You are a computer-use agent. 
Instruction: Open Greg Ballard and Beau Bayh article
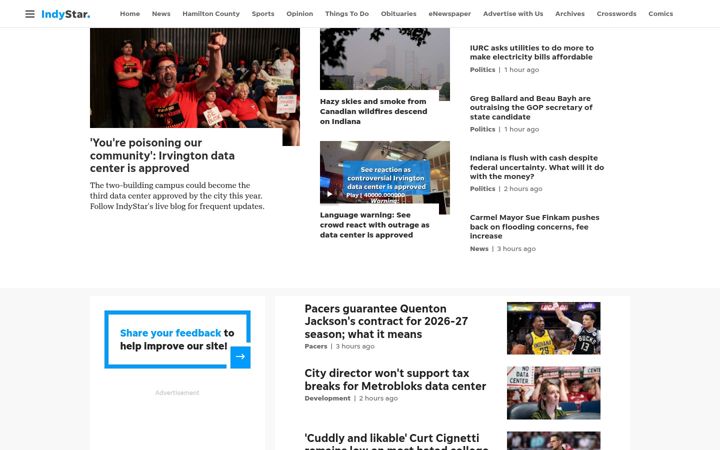[x=531, y=107]
